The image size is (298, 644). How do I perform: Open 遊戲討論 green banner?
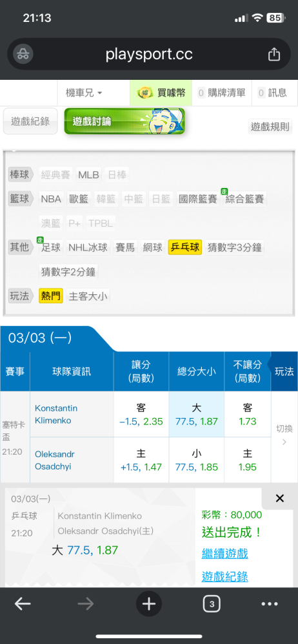click(x=124, y=121)
